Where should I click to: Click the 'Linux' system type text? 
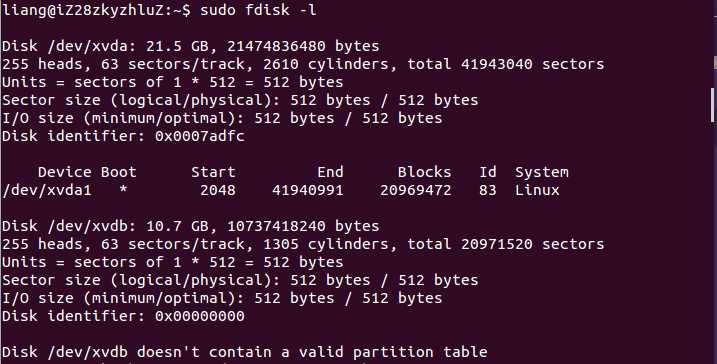(x=537, y=190)
